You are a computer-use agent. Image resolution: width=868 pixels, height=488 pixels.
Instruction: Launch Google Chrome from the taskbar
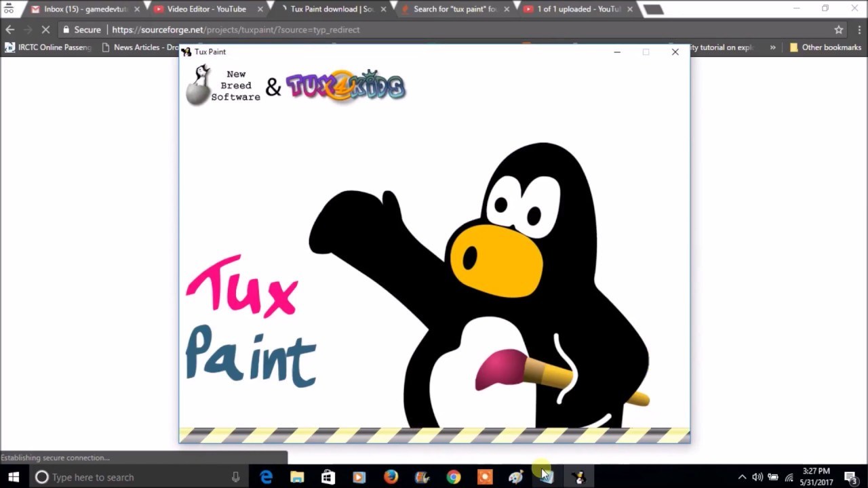click(x=453, y=477)
